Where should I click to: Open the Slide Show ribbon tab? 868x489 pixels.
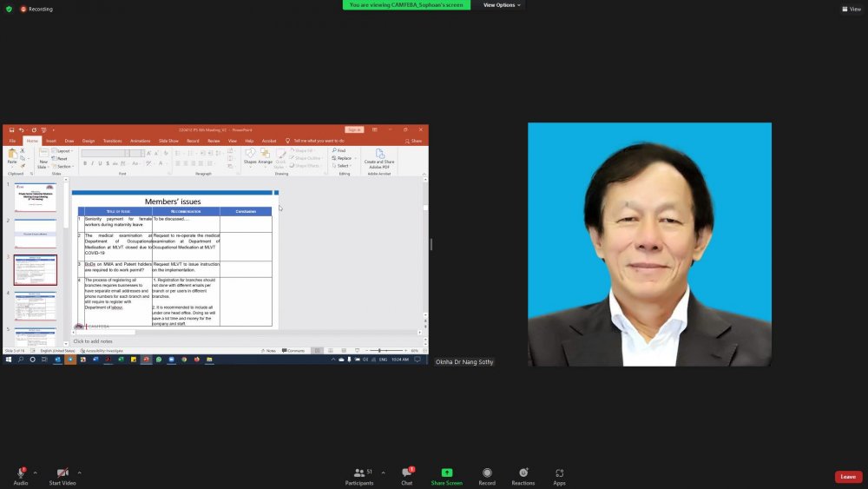click(x=168, y=141)
